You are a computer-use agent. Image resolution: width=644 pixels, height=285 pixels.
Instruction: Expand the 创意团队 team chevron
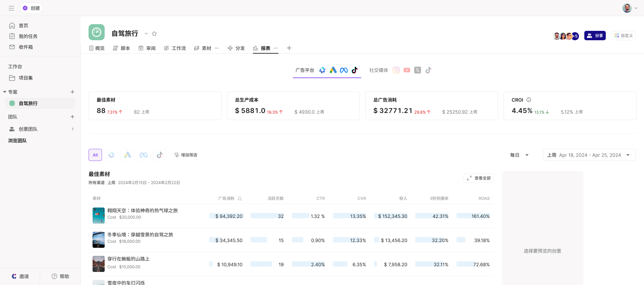tap(72, 129)
